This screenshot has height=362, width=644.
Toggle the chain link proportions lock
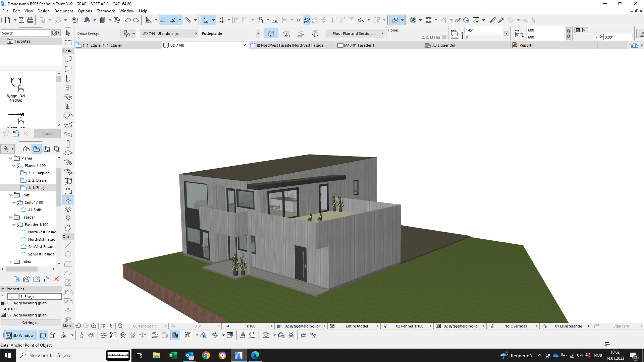tap(568, 34)
